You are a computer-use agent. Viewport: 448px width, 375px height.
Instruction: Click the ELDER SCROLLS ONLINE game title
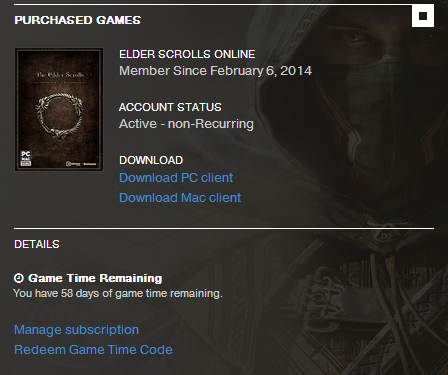click(x=187, y=54)
